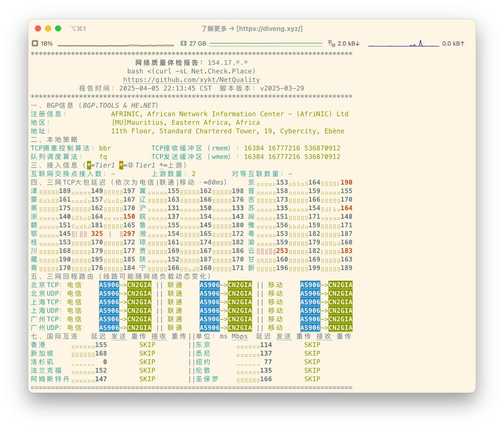Click the 纽约 latency value 77
This screenshot has width=504, height=430.
pyautogui.click(x=268, y=362)
